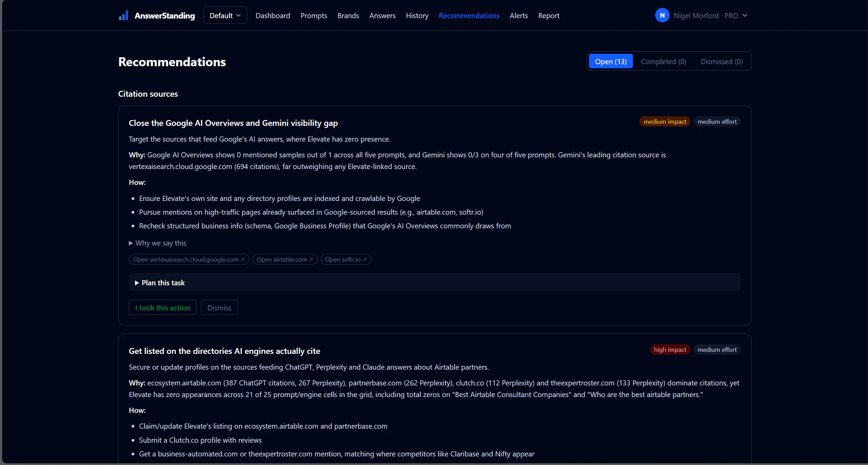The height and width of the screenshot is (465, 868).
Task: Click the AnswerStanding brand name
Action: pos(164,16)
